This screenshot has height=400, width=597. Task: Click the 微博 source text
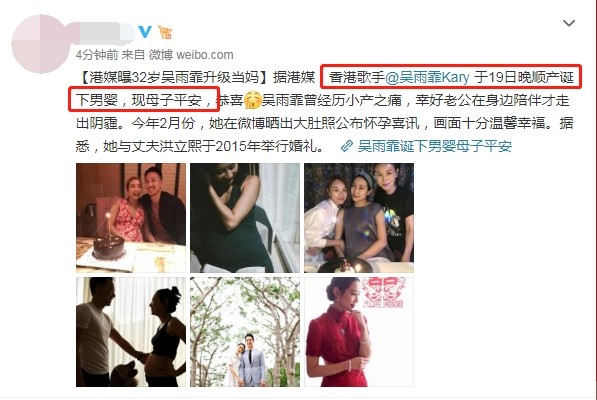click(x=161, y=55)
